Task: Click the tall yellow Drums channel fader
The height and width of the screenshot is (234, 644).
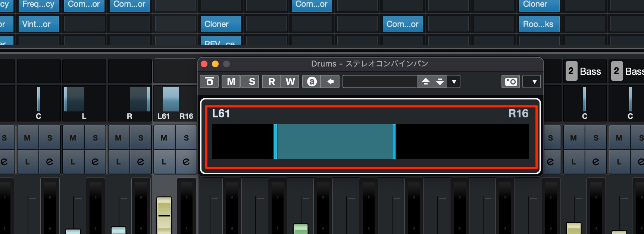Action: pos(164,215)
